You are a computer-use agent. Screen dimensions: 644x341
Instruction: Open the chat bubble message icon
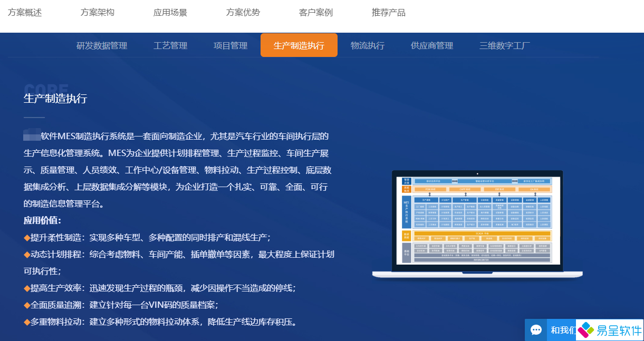pyautogui.click(x=536, y=329)
